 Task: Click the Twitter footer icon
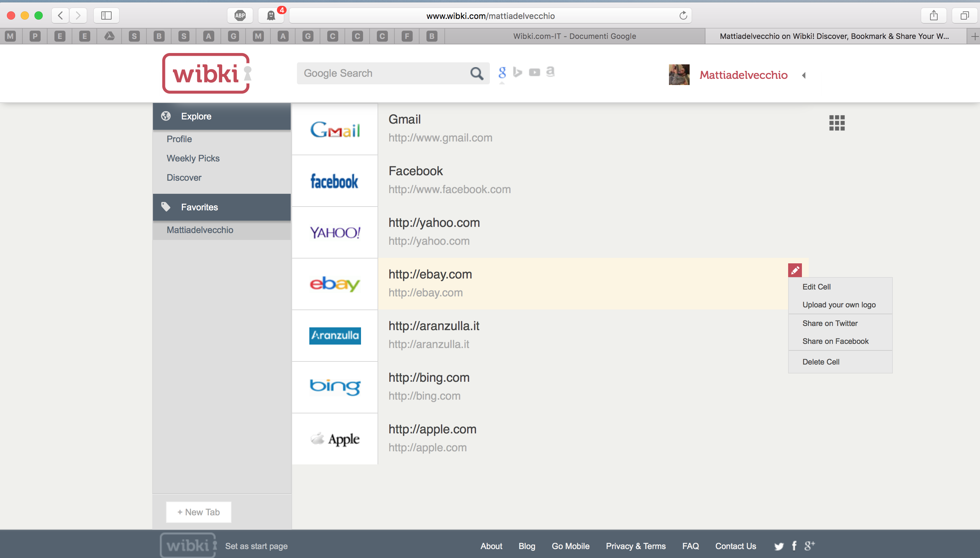point(779,547)
